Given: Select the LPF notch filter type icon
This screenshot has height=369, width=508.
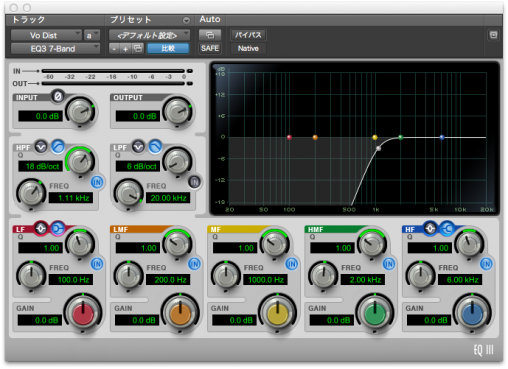Looking at the screenshot, I should pyautogui.click(x=138, y=147).
